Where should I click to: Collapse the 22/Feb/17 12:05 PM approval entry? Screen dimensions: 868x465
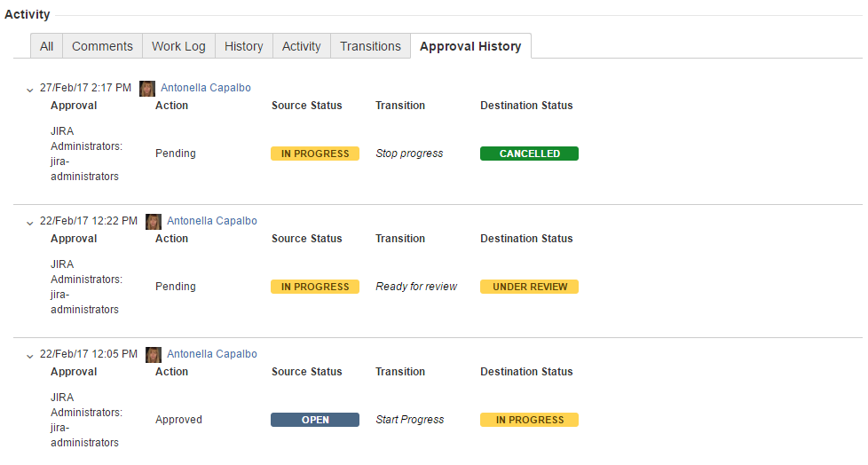(30, 355)
